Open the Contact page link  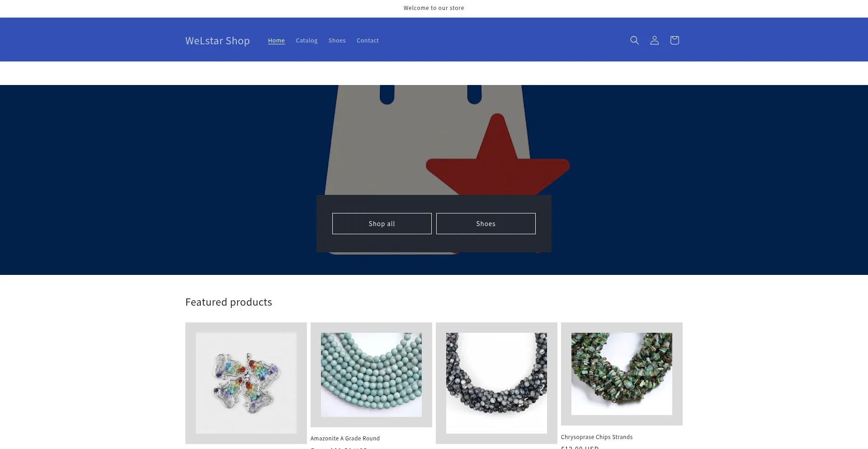coord(368,41)
